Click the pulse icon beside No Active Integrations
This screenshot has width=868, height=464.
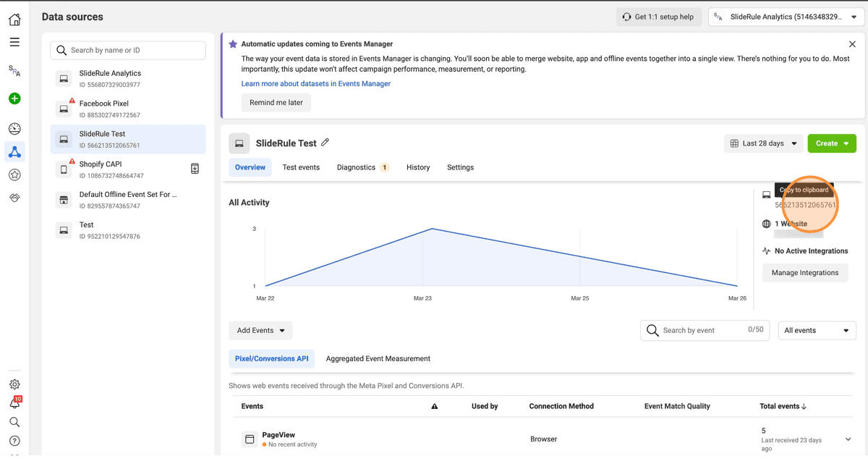[x=767, y=251]
